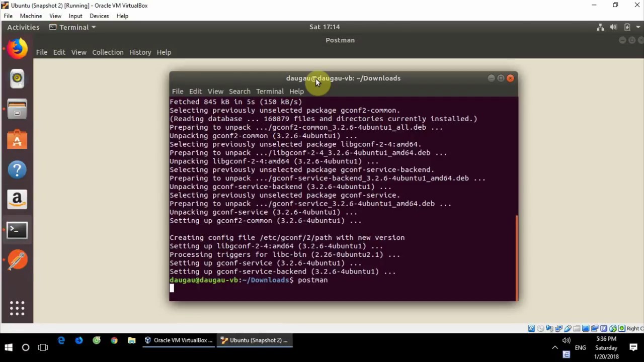Open the Help question-mark dock icon
The image size is (644, 362).
17,170
